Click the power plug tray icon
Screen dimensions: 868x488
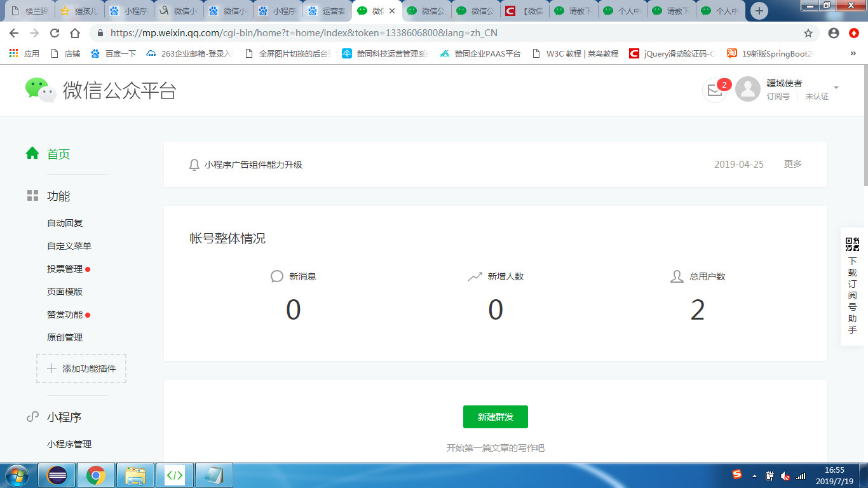(x=770, y=475)
